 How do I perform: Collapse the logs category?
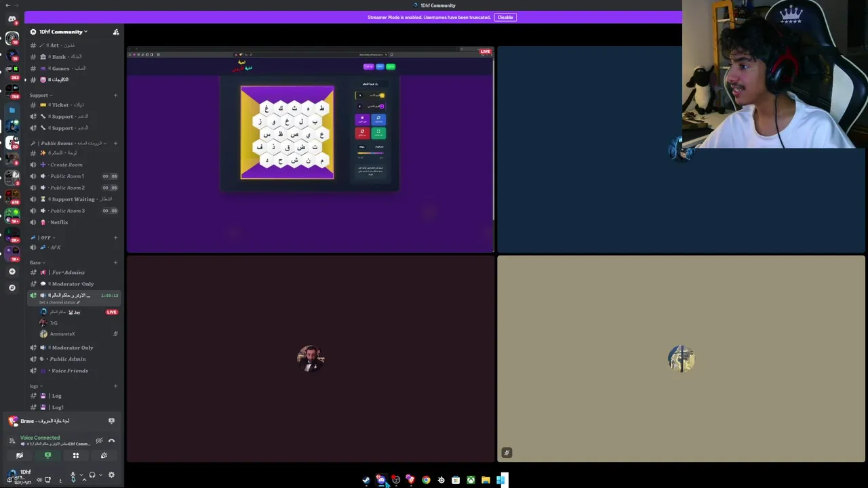(x=36, y=386)
